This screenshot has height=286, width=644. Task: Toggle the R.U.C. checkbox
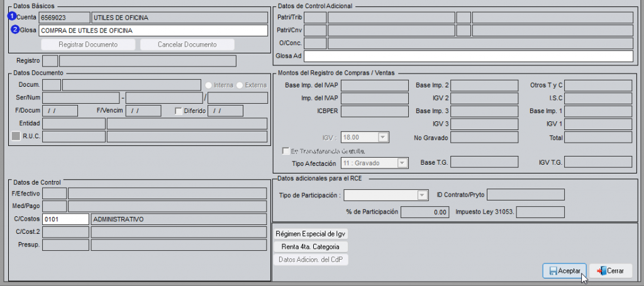[16, 136]
